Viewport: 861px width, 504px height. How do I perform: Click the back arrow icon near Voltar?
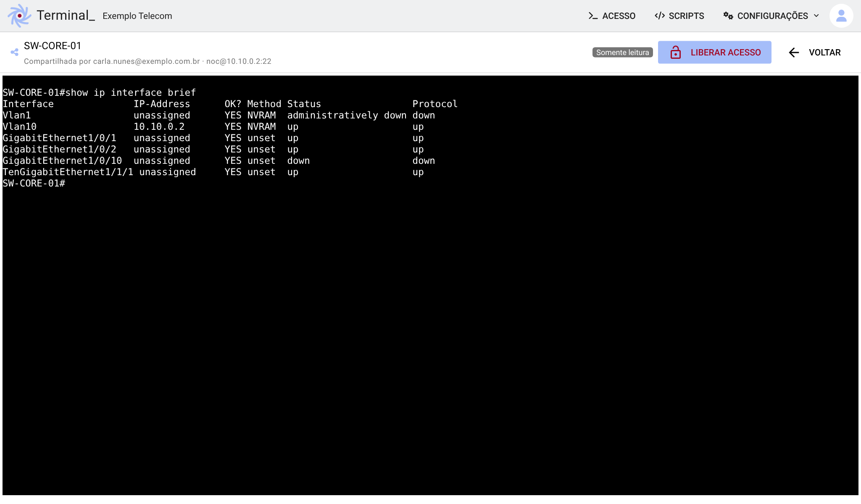794,52
